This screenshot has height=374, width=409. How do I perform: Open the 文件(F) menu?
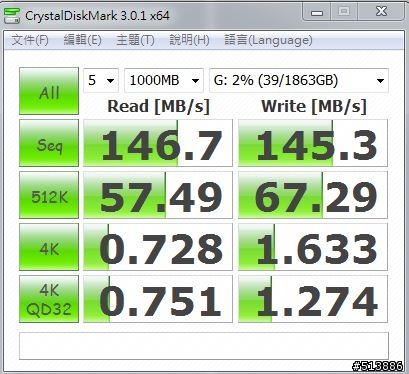(30, 40)
